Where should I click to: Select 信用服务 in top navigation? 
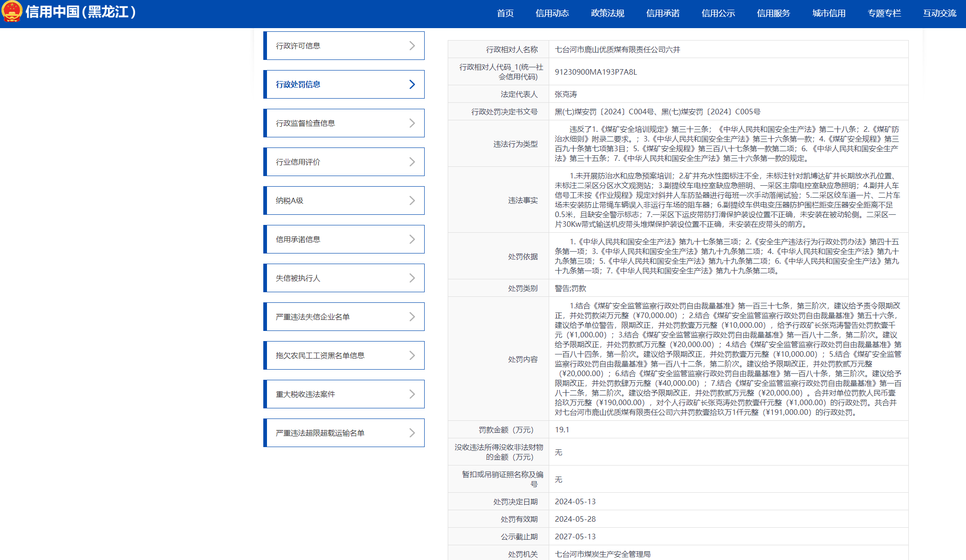[773, 13]
